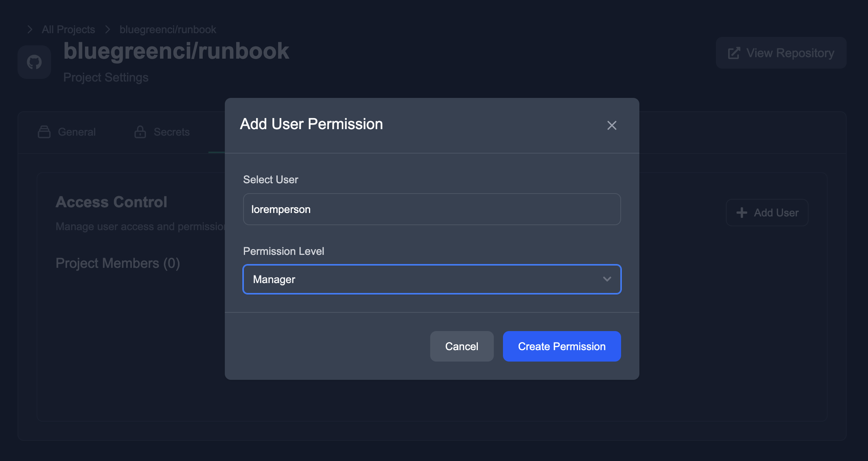Switch to the General settings tab
The image size is (868, 461).
point(76,132)
